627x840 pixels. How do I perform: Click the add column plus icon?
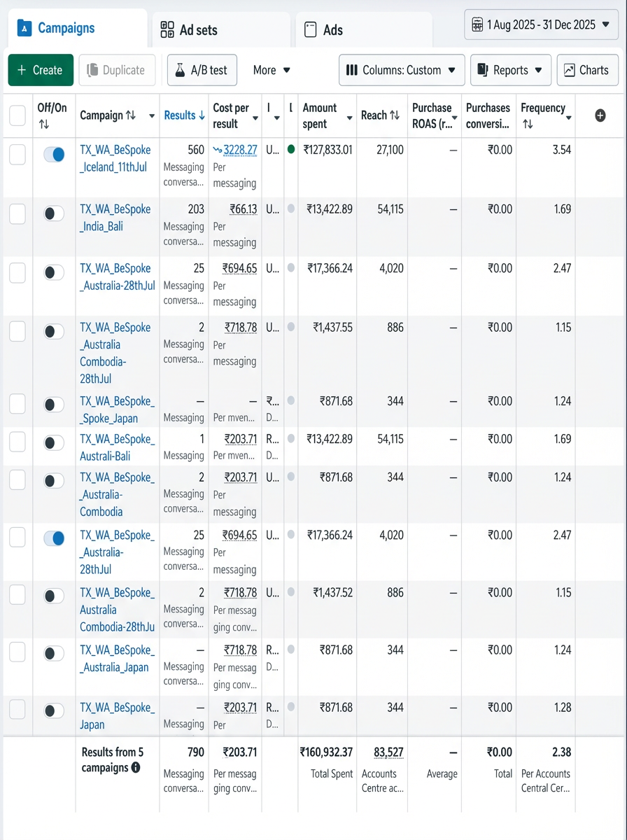pos(600,115)
